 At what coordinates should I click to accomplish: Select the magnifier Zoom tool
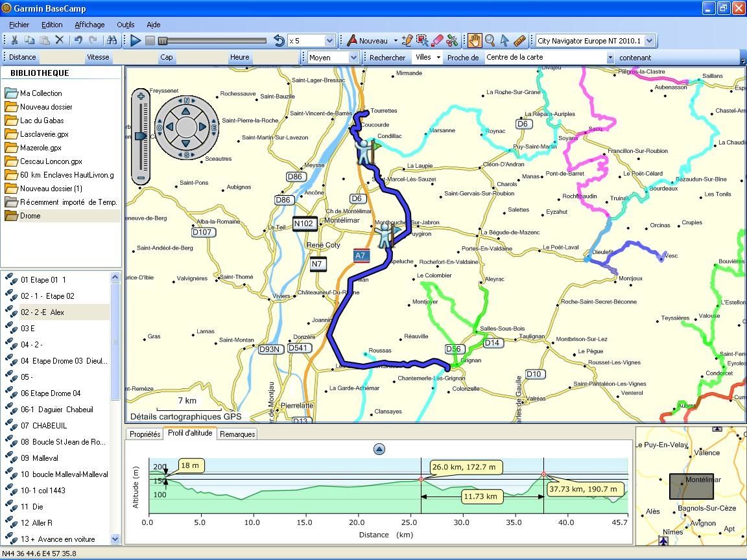click(x=490, y=40)
